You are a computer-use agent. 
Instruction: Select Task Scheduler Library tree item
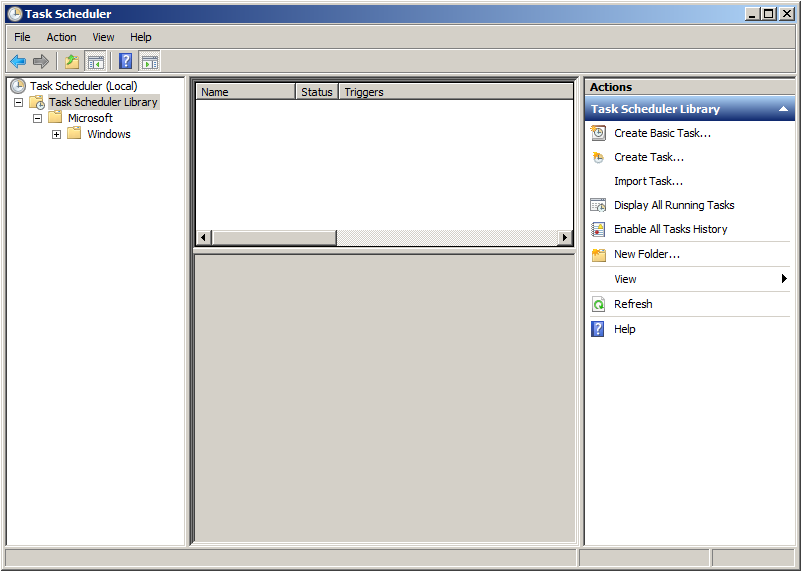tap(103, 102)
